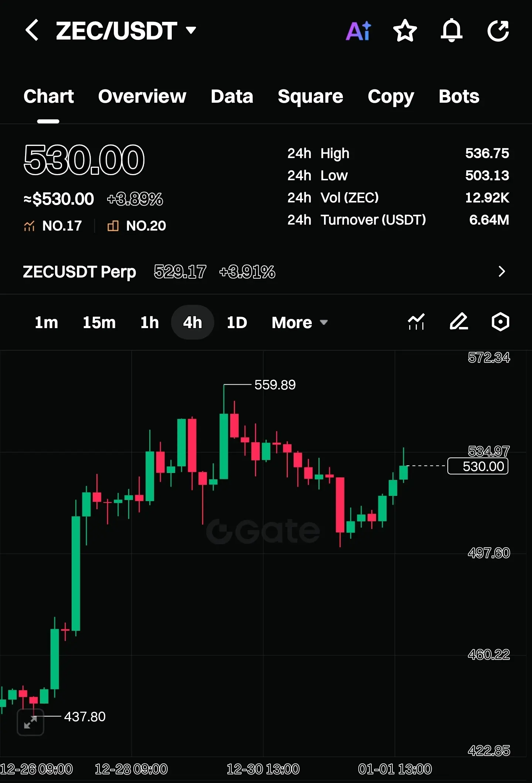Tap the NO.20 ranking icon
This screenshot has width=532, height=783.
pos(113,226)
